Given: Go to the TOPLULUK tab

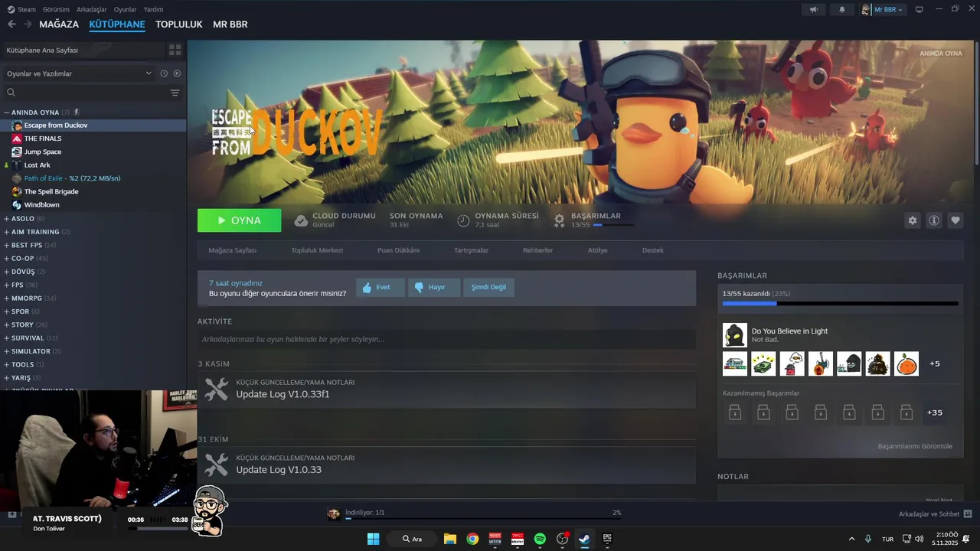Looking at the screenshot, I should coord(178,24).
